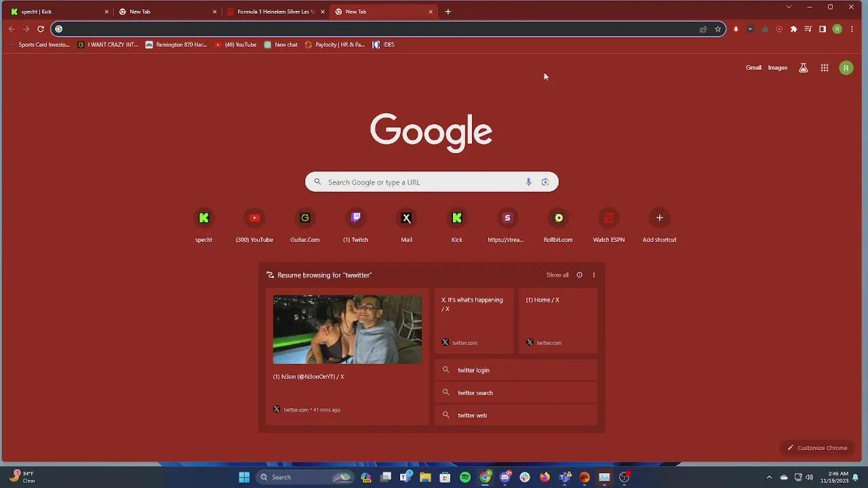Open the Sports Card Investor bookmark
868x488 pixels.
point(39,45)
